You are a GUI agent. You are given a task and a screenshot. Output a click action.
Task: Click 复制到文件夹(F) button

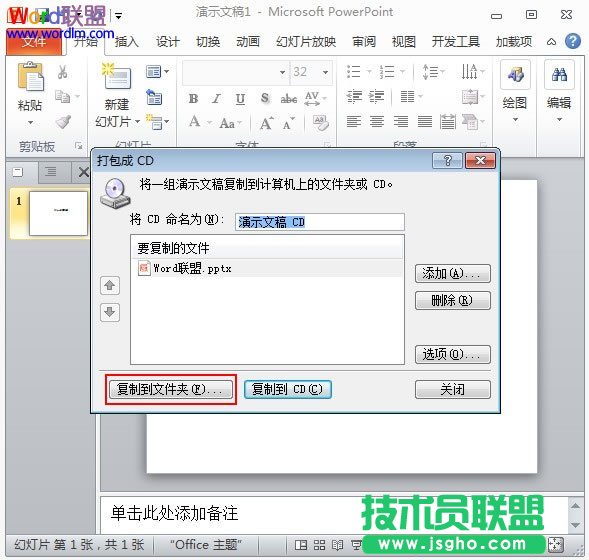pos(171,389)
